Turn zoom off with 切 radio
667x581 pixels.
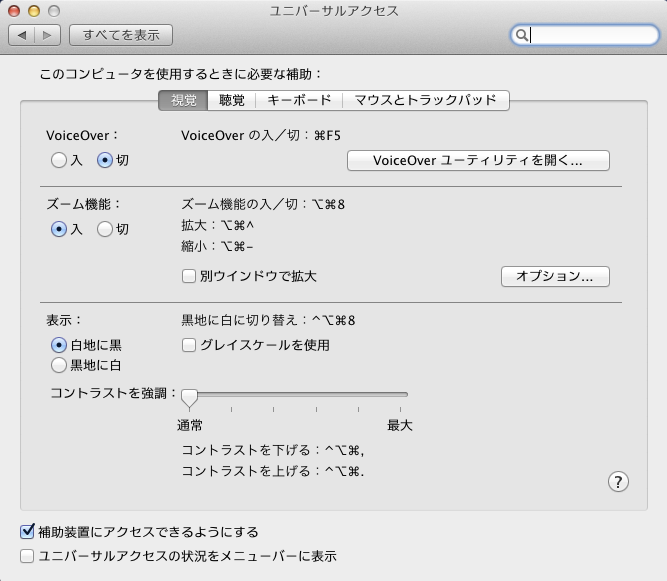[105, 229]
